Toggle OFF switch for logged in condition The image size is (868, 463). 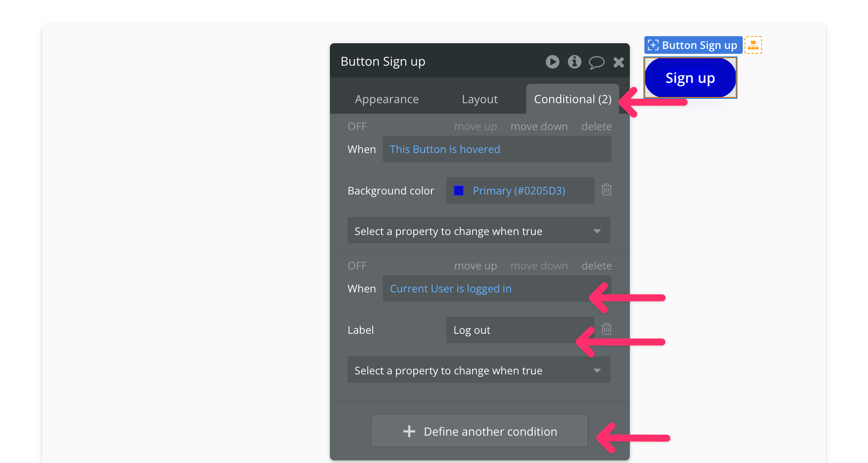357,266
